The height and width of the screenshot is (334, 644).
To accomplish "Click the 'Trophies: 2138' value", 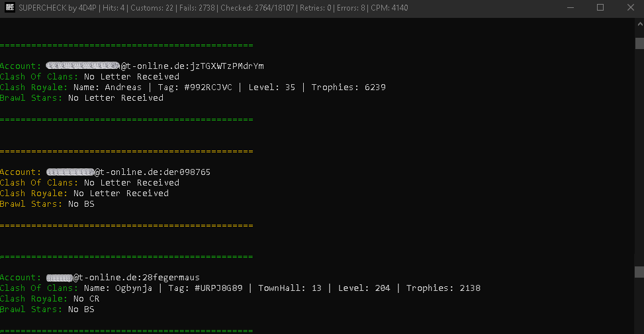I will click(x=443, y=288).
